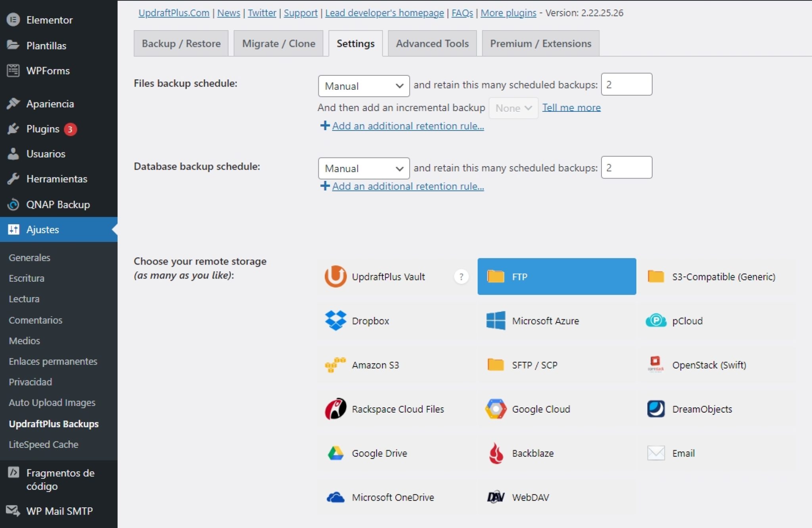This screenshot has height=528, width=812.
Task: Open the Migrate / Clone tab
Action: [278, 43]
